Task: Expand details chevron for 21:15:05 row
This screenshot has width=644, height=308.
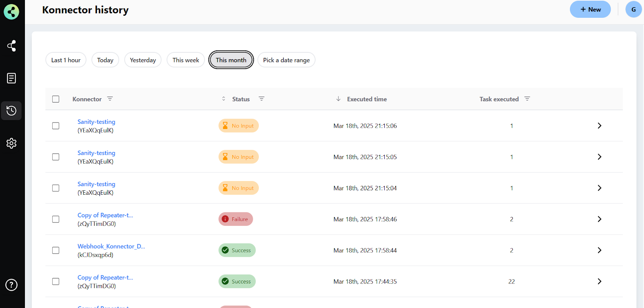Action: (x=599, y=157)
